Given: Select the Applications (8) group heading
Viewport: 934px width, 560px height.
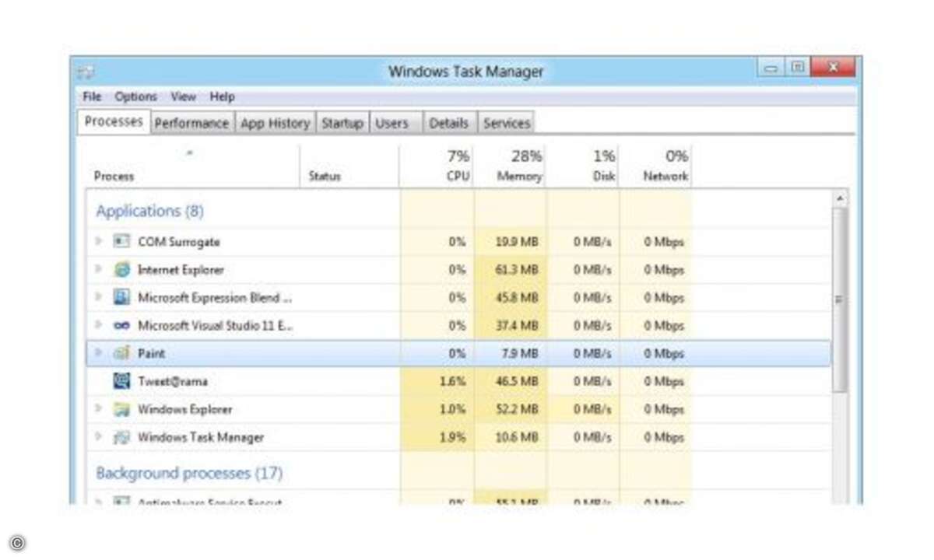Looking at the screenshot, I should (x=150, y=211).
